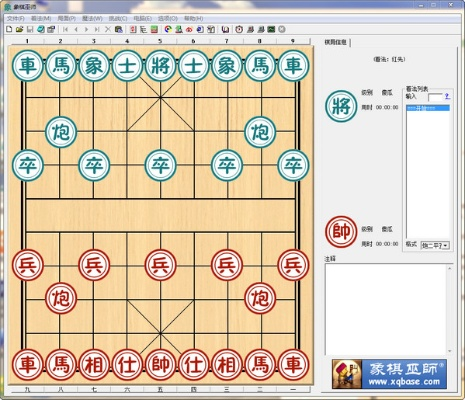Screen dimensions: 465x400
Task: Click the red-green board toolbar icon
Action: [x=154, y=29]
